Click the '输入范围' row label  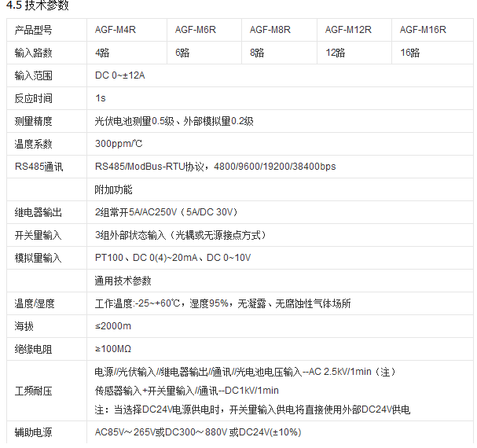(33, 75)
